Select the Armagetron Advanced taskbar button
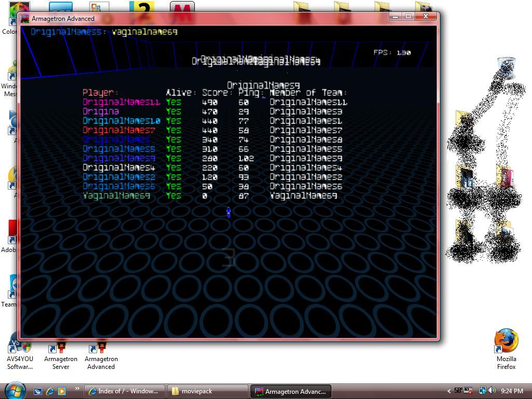Screen dimensions: 532x399 [x=290, y=391]
